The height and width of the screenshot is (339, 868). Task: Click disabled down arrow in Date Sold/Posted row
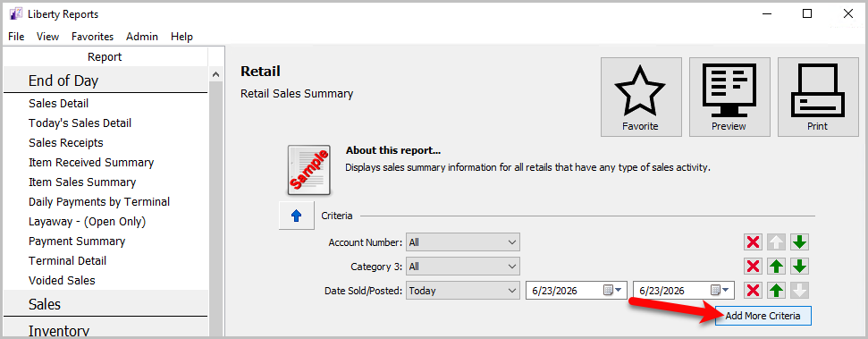tap(799, 291)
